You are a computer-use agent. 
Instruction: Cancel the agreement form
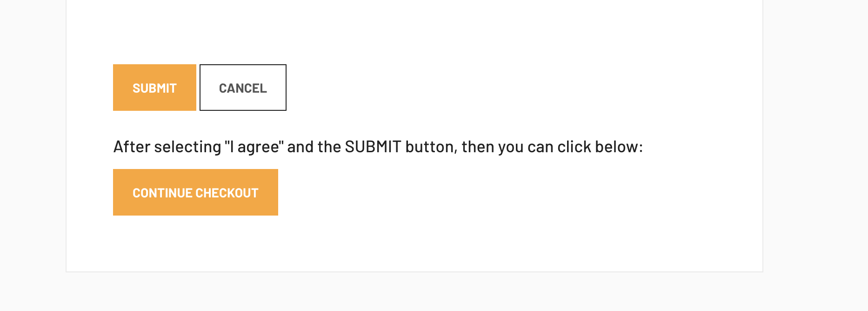pyautogui.click(x=243, y=88)
